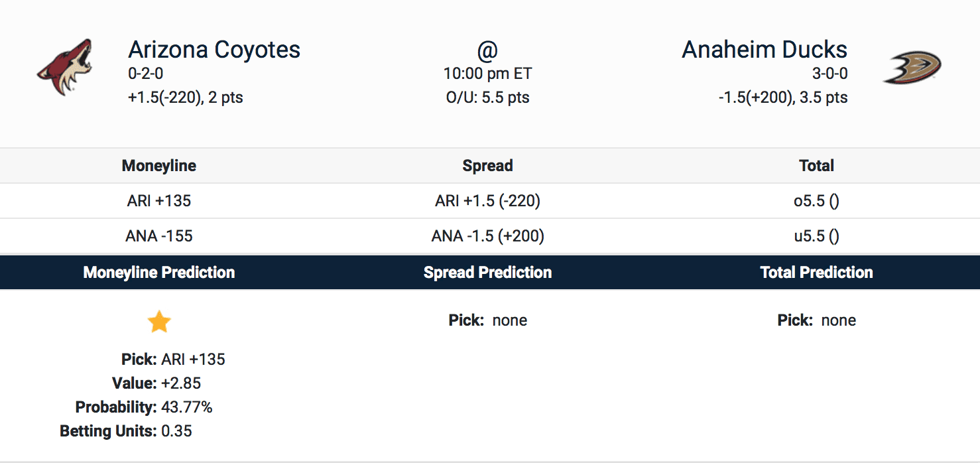Pick the ARI +1.5 (-220) spread

(x=487, y=201)
